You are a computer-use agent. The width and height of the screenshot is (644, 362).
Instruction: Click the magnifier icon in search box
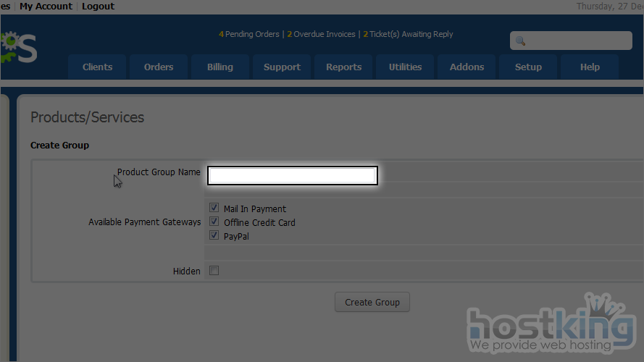(520, 41)
